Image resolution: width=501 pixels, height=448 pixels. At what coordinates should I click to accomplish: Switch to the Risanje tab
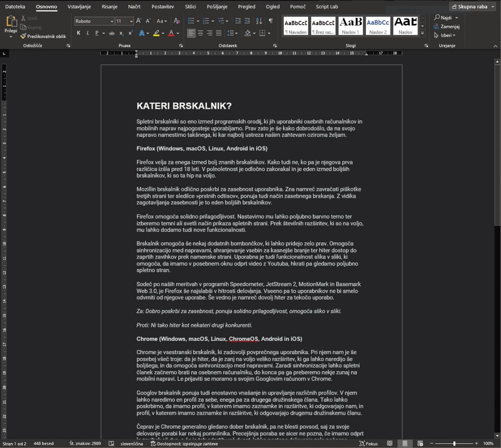pos(110,7)
